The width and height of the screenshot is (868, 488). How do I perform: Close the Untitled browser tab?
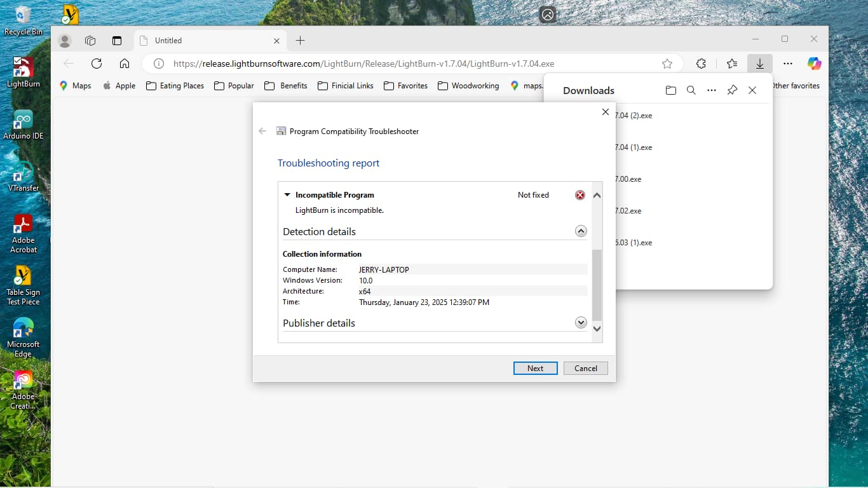tap(276, 41)
